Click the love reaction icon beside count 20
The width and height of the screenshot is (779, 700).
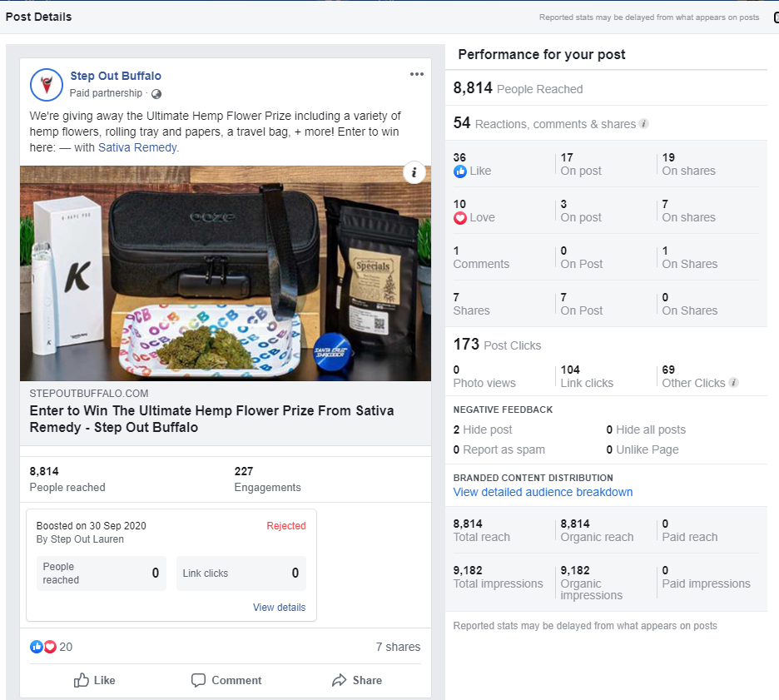pyautogui.click(x=50, y=647)
